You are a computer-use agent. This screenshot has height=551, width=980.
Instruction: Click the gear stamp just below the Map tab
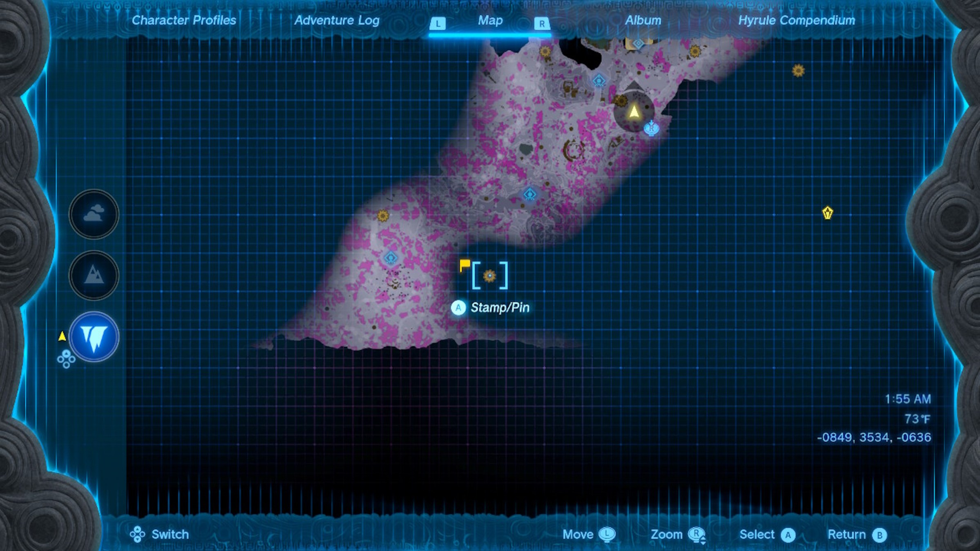tap(545, 51)
